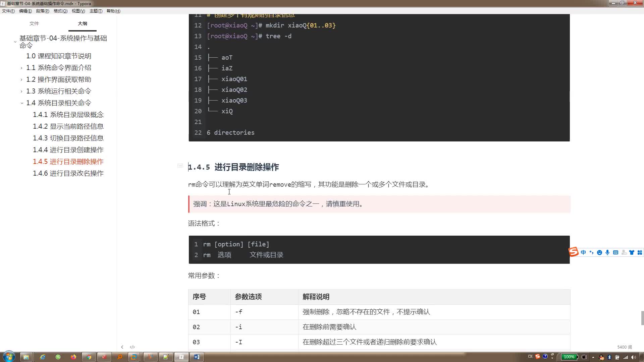The height and width of the screenshot is (362, 644).
Task: Open the 文件(F) menu
Action: 8,11
